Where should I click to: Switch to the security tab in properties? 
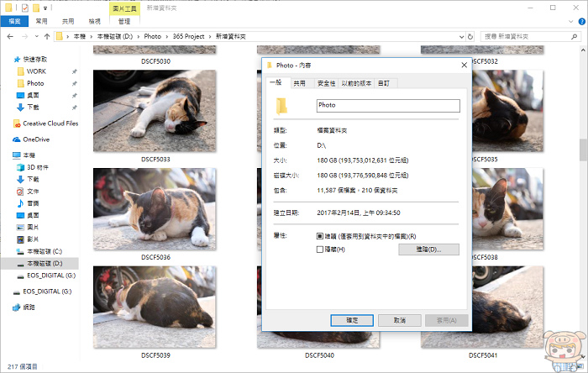[326, 83]
